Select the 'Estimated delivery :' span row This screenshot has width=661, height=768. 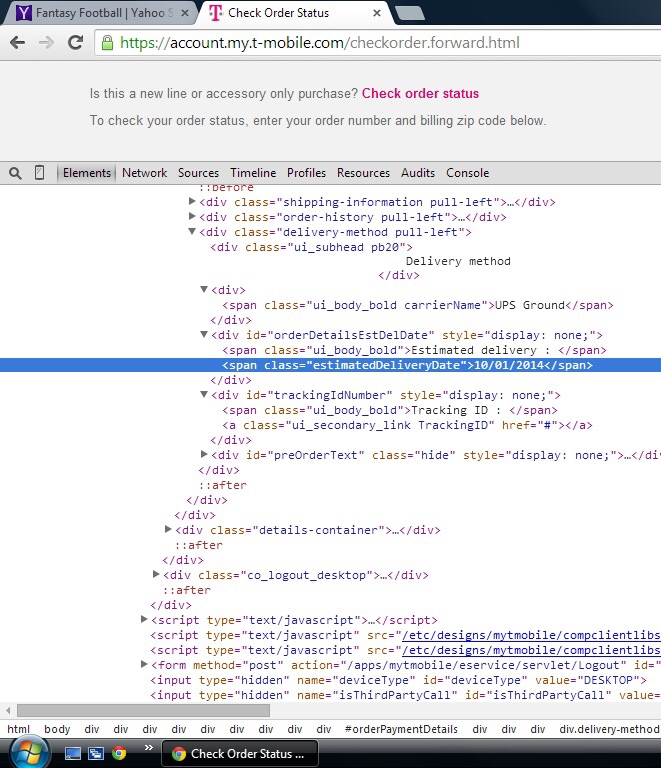click(x=414, y=351)
